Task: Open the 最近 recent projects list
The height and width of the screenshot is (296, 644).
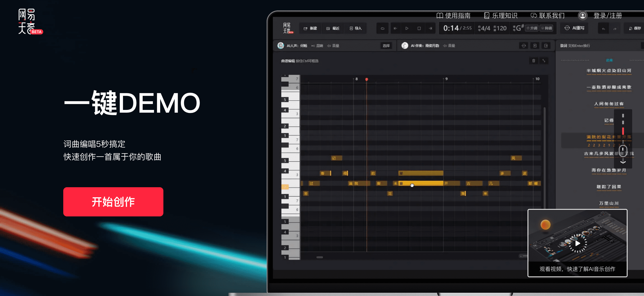Action: point(333,28)
